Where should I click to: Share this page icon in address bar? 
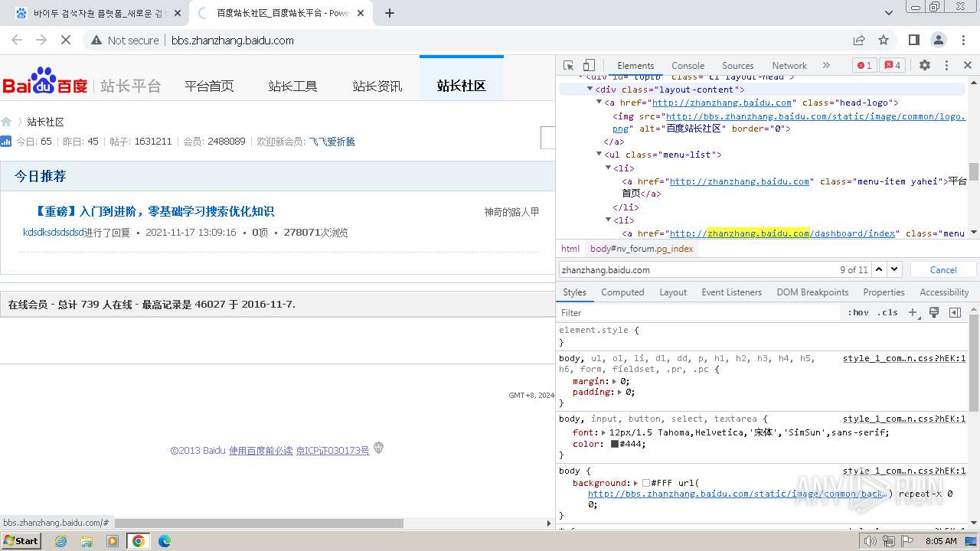[x=859, y=40]
